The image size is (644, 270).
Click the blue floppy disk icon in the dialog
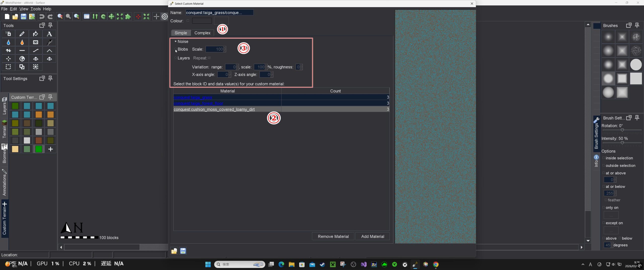click(x=183, y=251)
